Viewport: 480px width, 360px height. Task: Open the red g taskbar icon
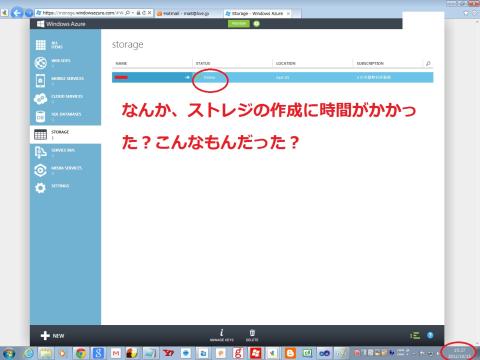tap(238, 353)
